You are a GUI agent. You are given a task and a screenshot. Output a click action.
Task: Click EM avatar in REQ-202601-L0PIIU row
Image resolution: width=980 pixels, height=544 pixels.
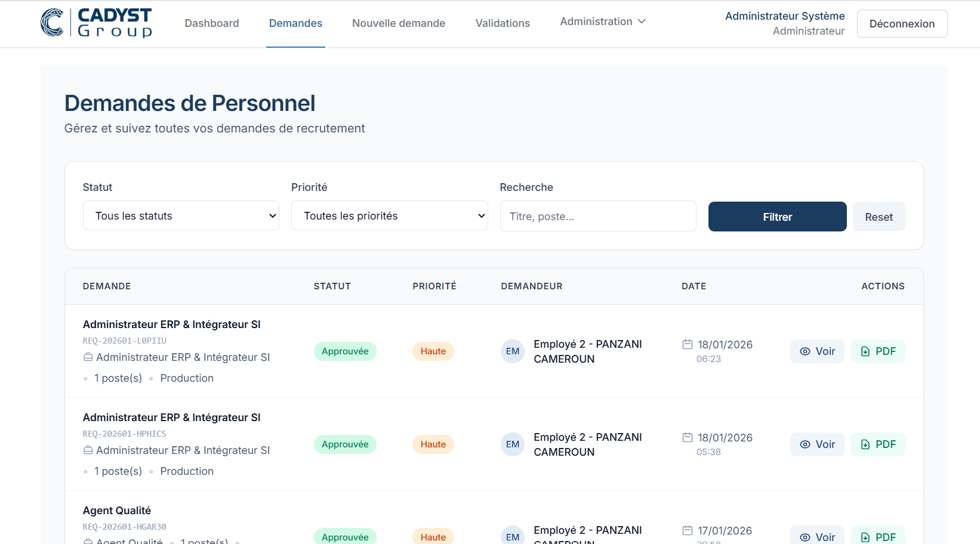tap(513, 351)
